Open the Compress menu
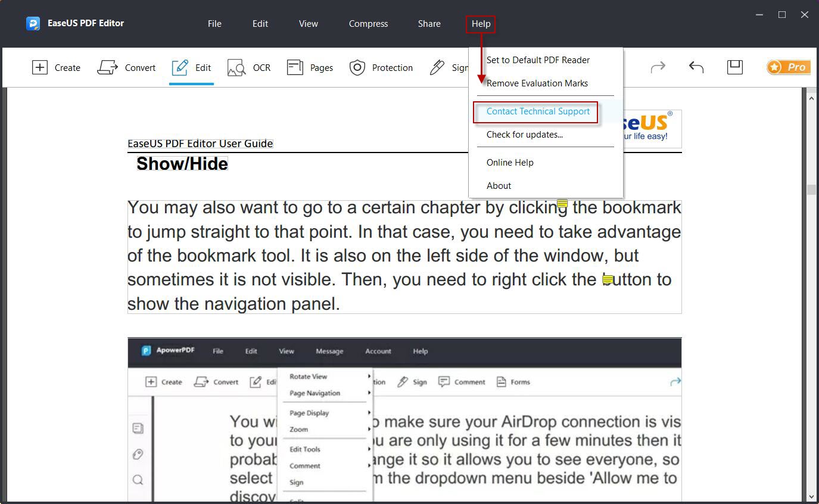819x504 pixels. [x=368, y=24]
